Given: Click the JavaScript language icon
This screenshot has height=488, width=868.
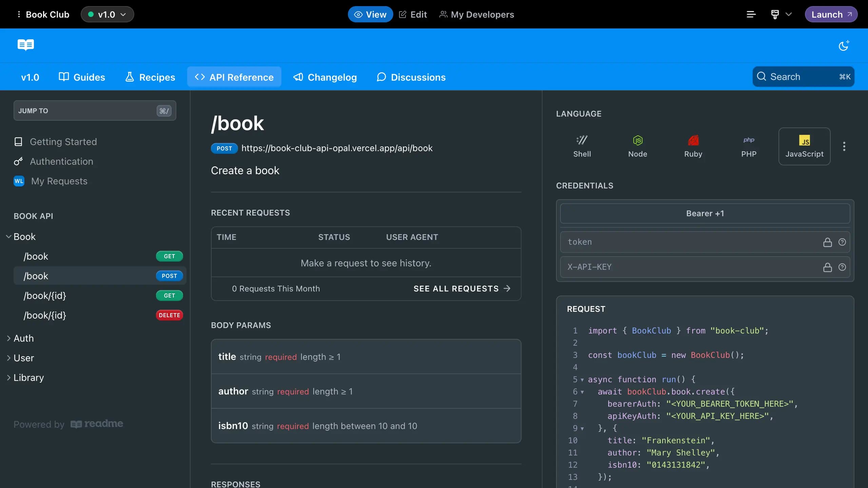Looking at the screenshot, I should 805,146.
